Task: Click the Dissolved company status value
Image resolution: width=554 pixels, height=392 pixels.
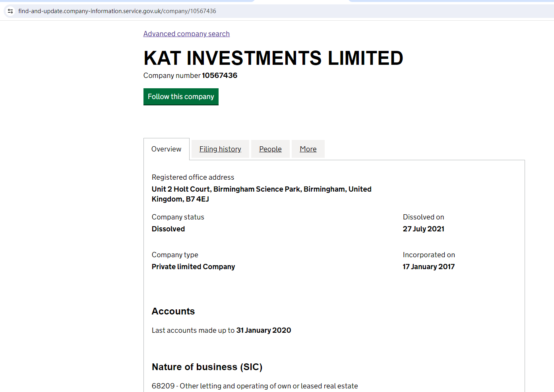Action: 168,229
